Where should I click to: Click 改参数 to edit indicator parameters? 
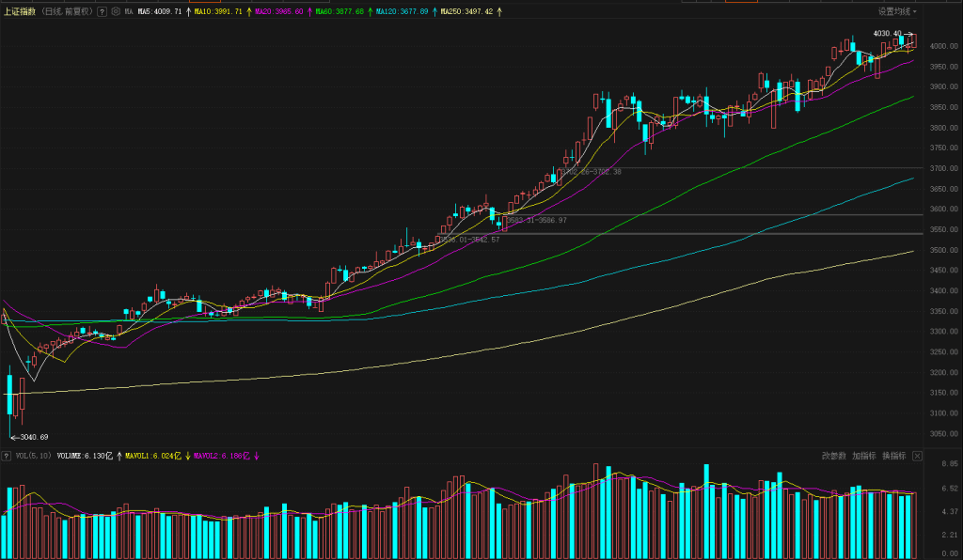(833, 456)
